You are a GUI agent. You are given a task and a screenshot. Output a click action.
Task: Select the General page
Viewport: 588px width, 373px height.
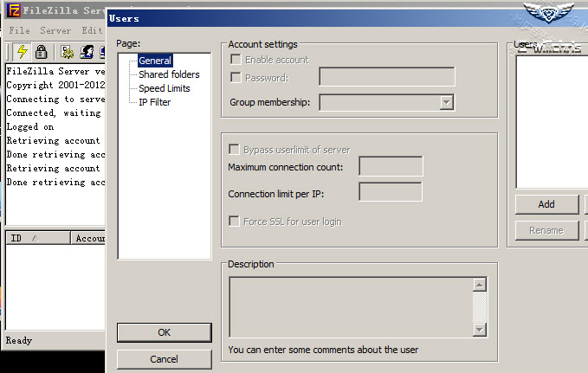[155, 61]
